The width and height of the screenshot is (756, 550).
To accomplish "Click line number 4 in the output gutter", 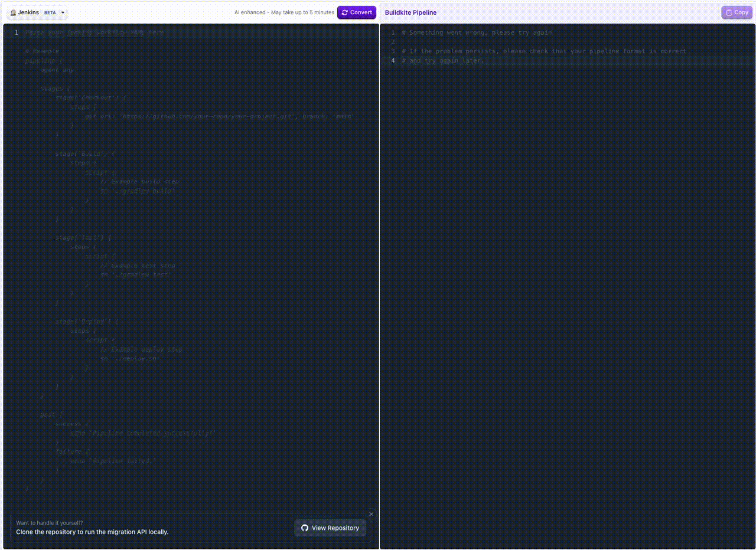I will (393, 61).
